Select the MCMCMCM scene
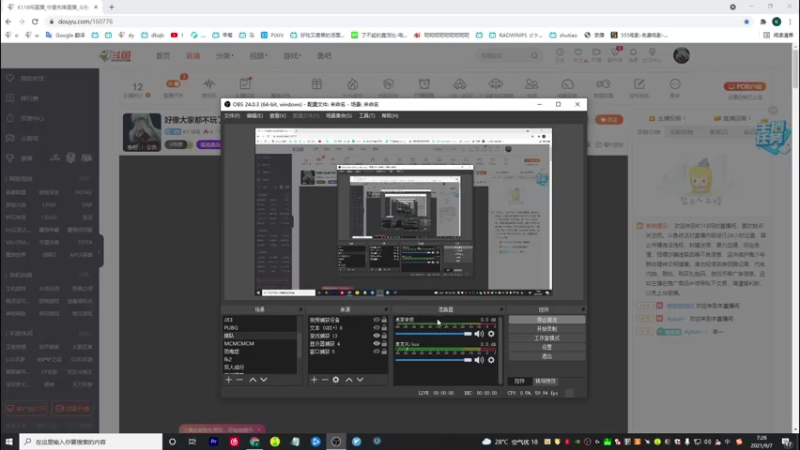The image size is (800, 450). pos(260,343)
